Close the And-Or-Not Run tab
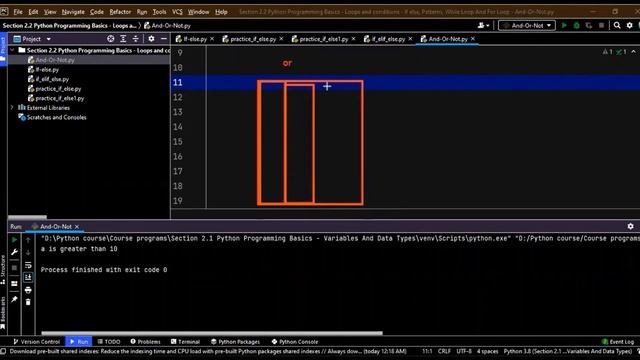This screenshot has width=640, height=360. point(77,227)
